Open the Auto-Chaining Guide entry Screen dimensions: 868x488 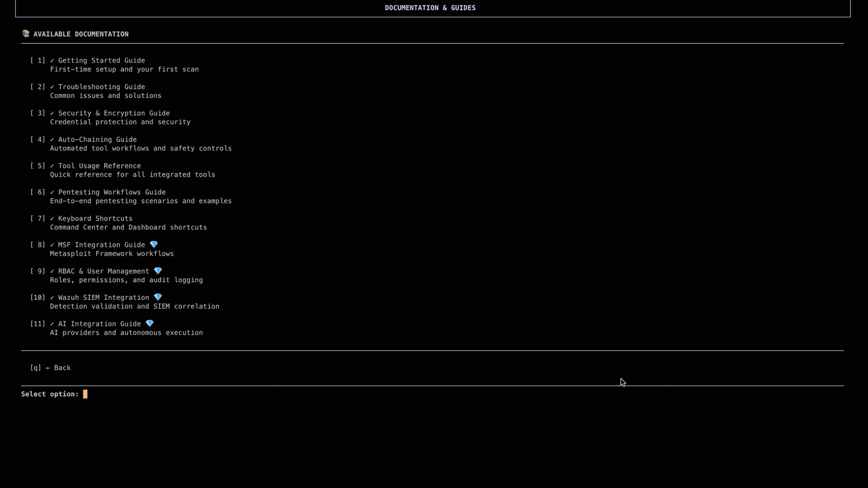(x=97, y=140)
